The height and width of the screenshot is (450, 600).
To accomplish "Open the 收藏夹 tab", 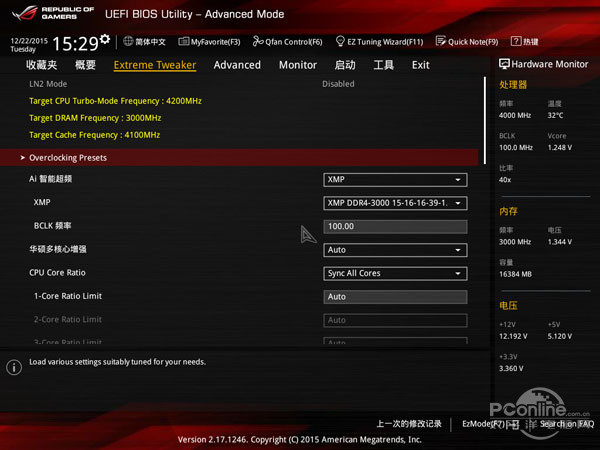I will 42,65.
